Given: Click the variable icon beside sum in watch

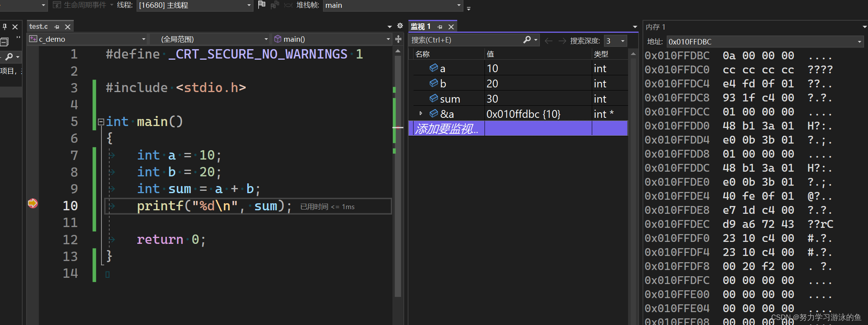Looking at the screenshot, I should click(x=433, y=98).
